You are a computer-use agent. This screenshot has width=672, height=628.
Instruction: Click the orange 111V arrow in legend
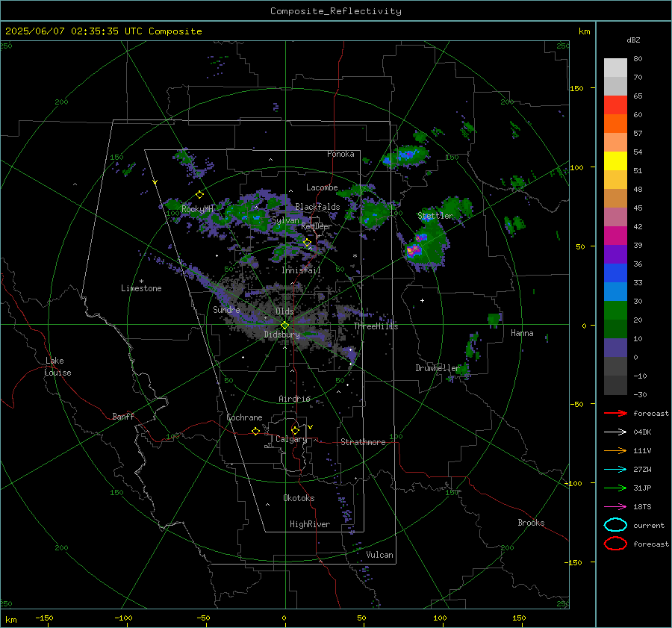coord(615,450)
